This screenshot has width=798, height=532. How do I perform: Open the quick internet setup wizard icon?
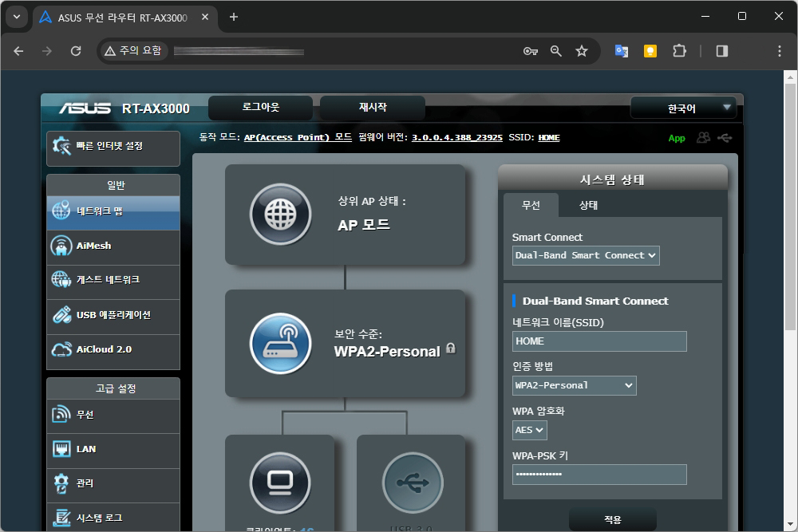(61, 146)
